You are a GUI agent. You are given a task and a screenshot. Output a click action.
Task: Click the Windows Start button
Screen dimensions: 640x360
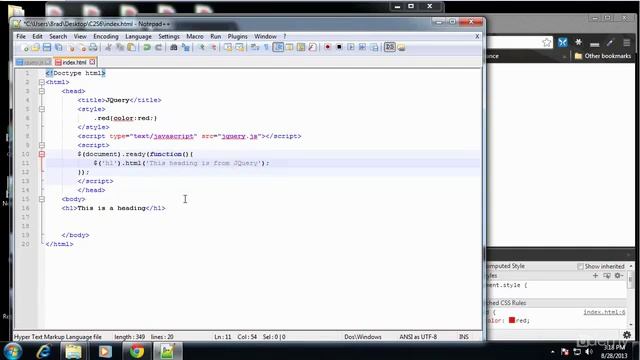point(13,351)
